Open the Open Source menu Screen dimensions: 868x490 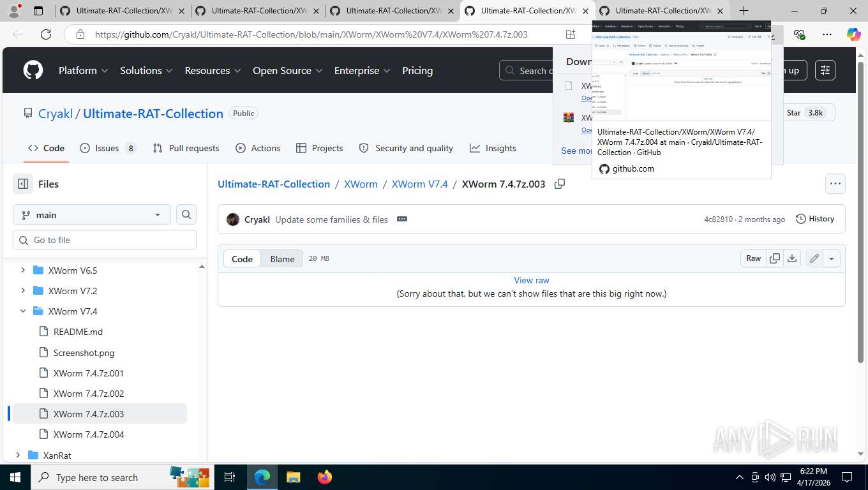click(287, 70)
